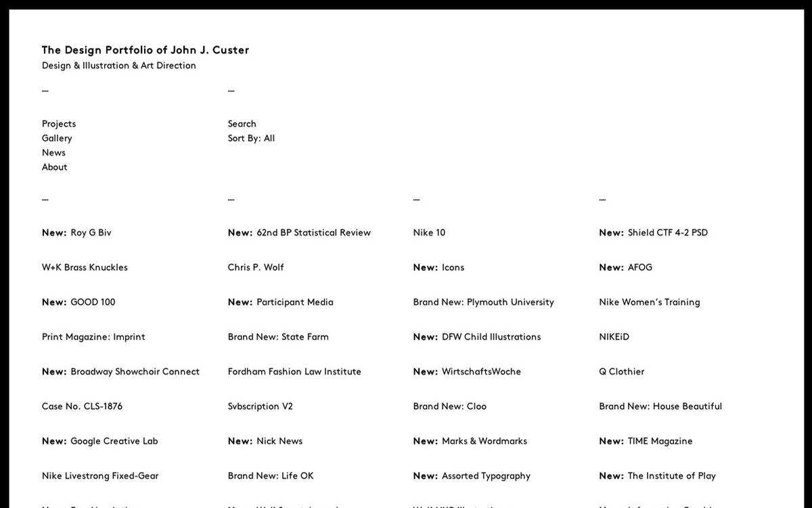812x508 pixels.
Task: Open the Nike 10 project
Action: 429,232
